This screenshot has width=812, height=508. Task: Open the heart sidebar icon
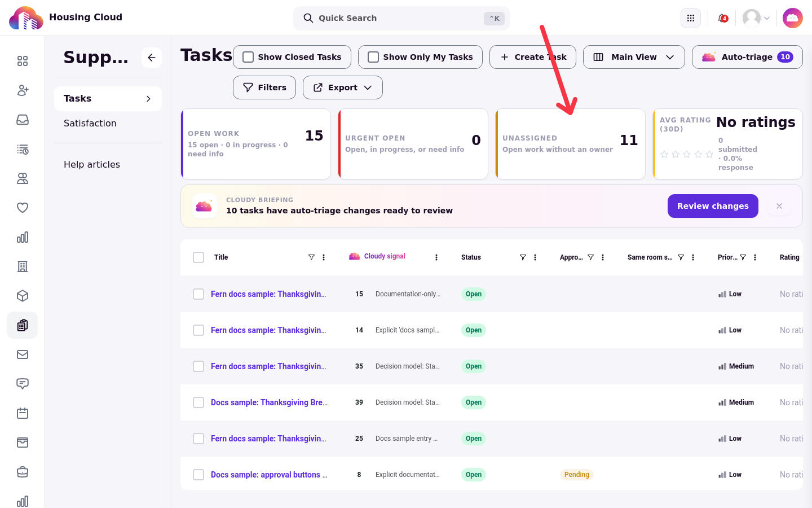pos(23,208)
